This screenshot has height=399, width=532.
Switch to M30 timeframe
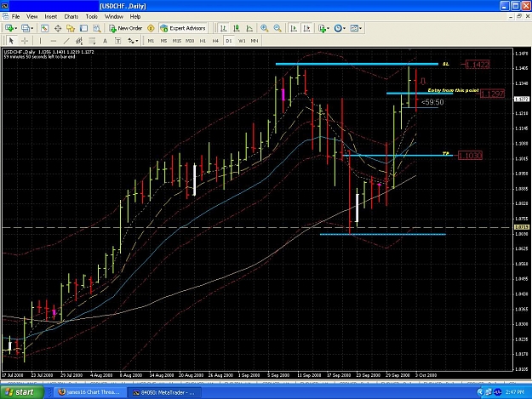tap(190, 41)
